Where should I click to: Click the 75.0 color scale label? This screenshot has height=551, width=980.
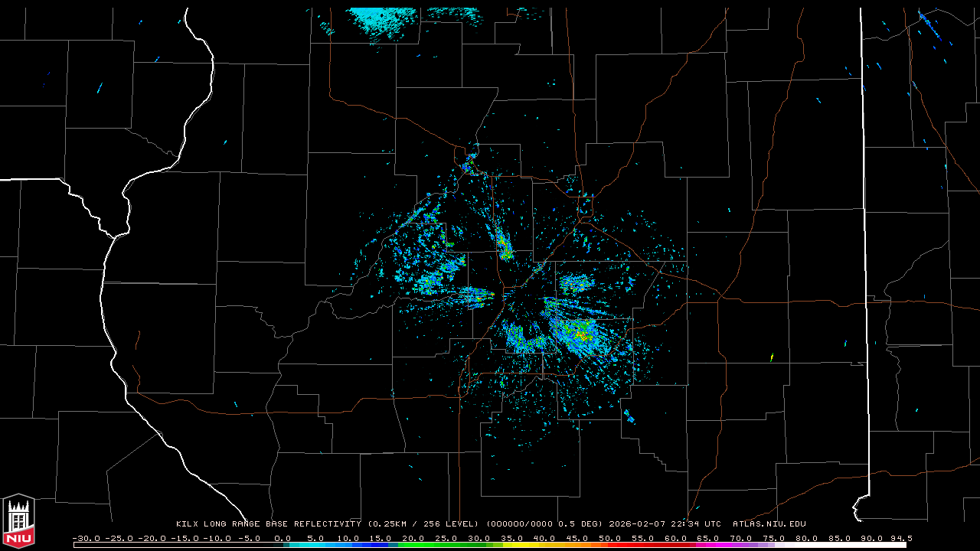pyautogui.click(x=774, y=538)
